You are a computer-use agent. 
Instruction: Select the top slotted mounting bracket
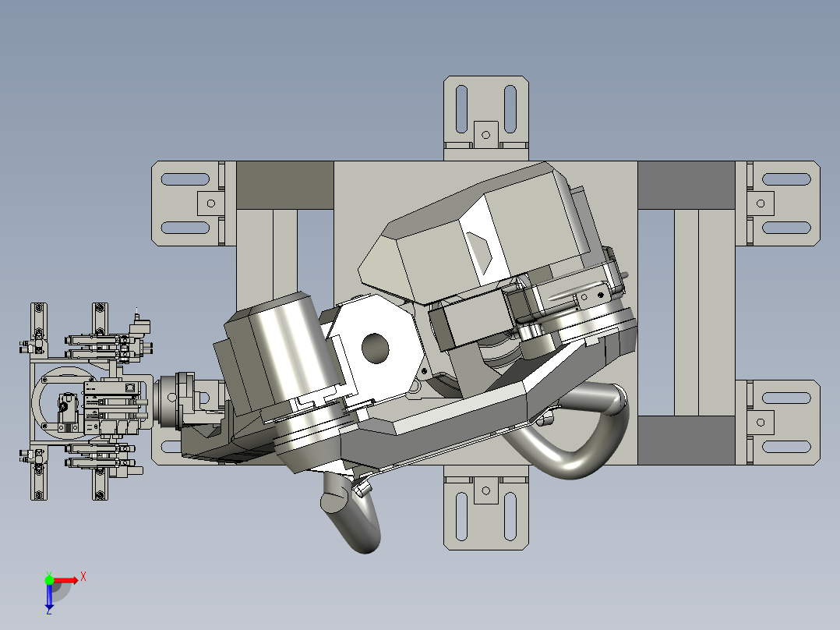coord(486,118)
